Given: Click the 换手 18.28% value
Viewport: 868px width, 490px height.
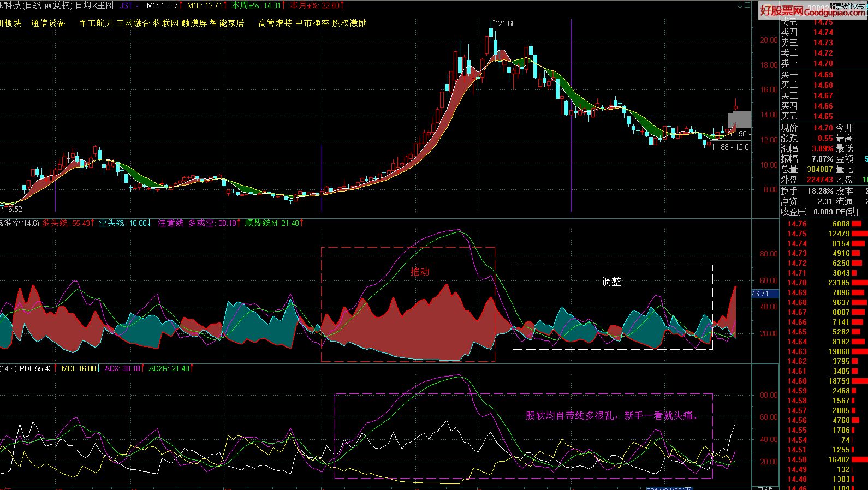Looking at the screenshot, I should 821,191.
